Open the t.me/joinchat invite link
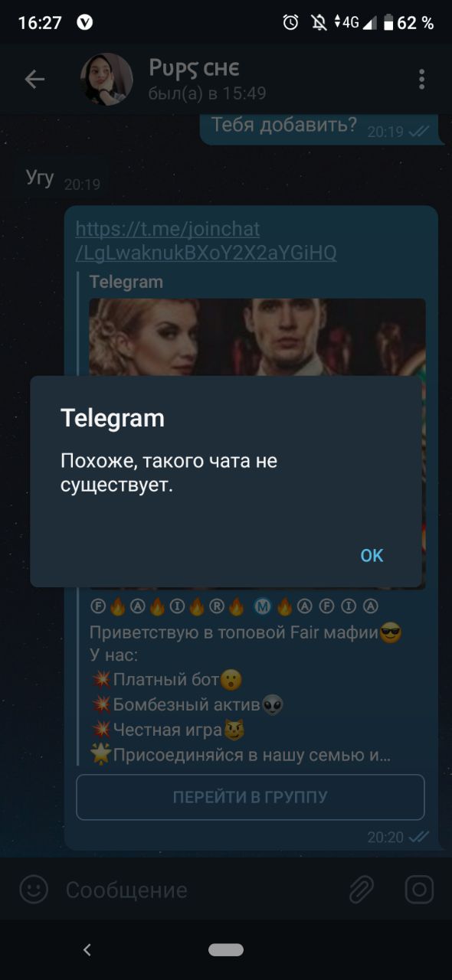Viewport: 452px width, 980px height. click(206, 240)
